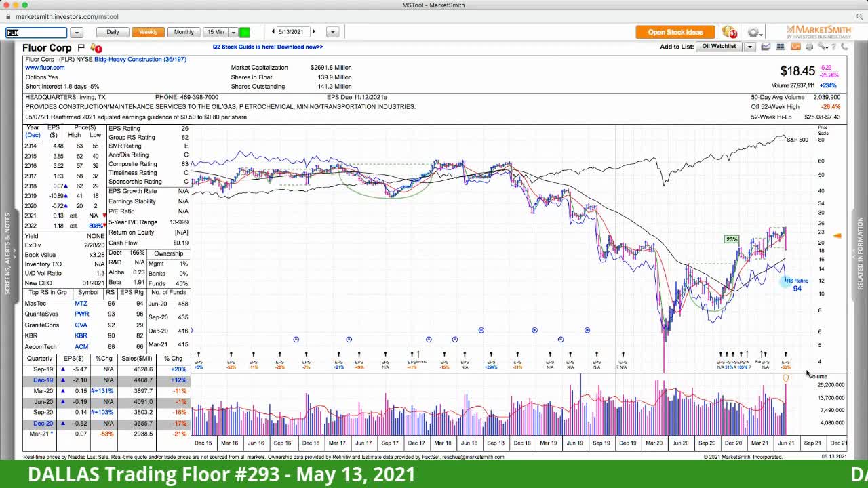868x488 pixels.
Task: Click the help question mark icon
Action: pos(834,47)
